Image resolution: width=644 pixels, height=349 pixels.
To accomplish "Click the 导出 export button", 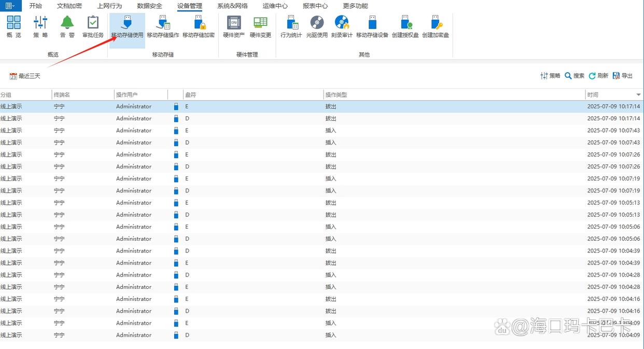I will click(x=623, y=76).
